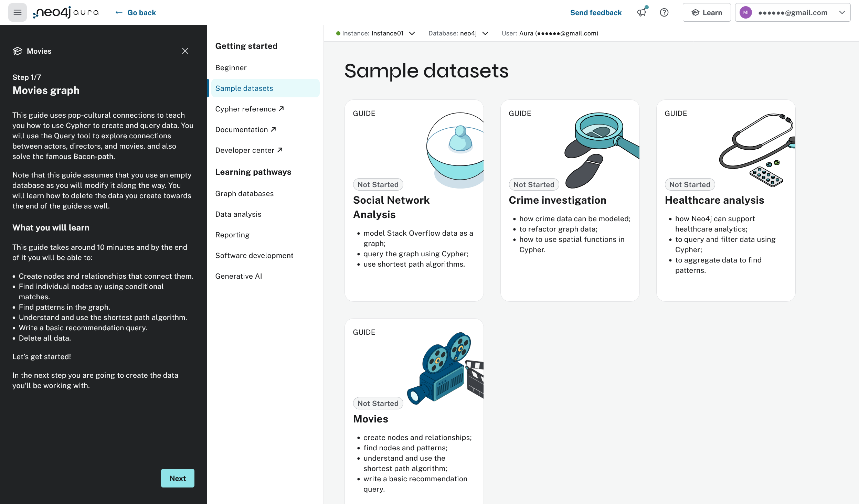
Task: Open the Crime investigation guide title
Action: click(558, 200)
